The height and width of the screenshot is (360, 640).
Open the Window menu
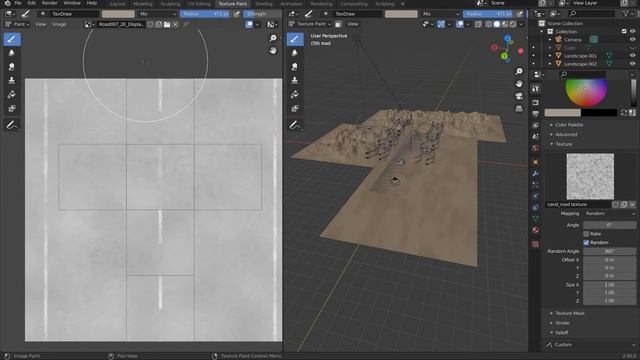72,3
